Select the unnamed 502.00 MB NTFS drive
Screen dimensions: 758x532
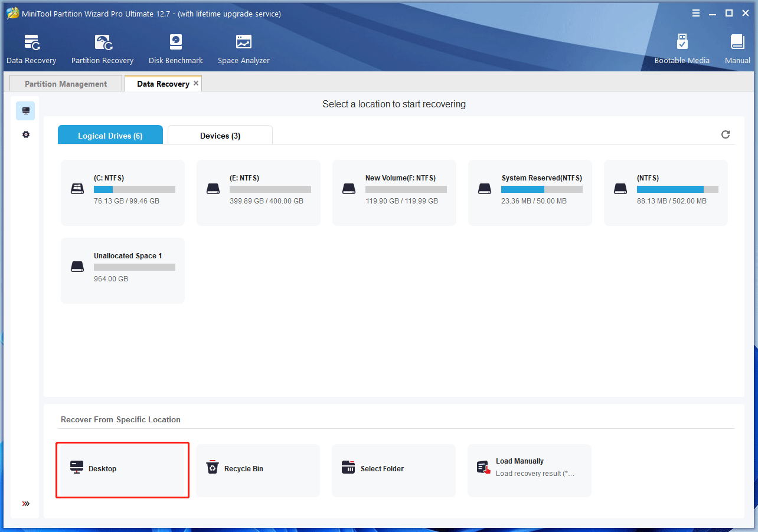click(666, 192)
